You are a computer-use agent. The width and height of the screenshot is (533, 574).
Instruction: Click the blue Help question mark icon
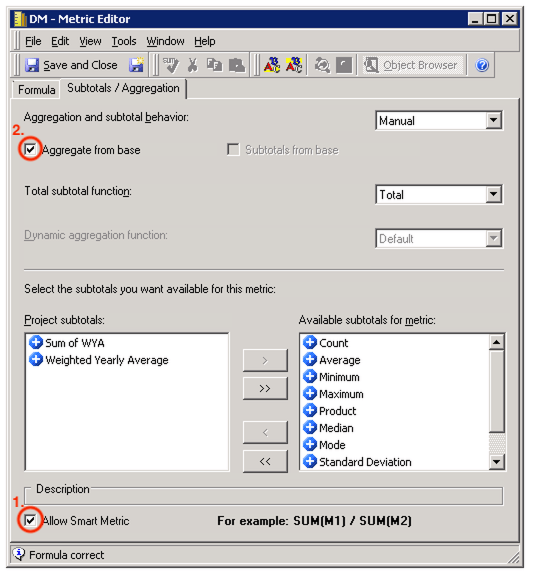pyautogui.click(x=482, y=65)
